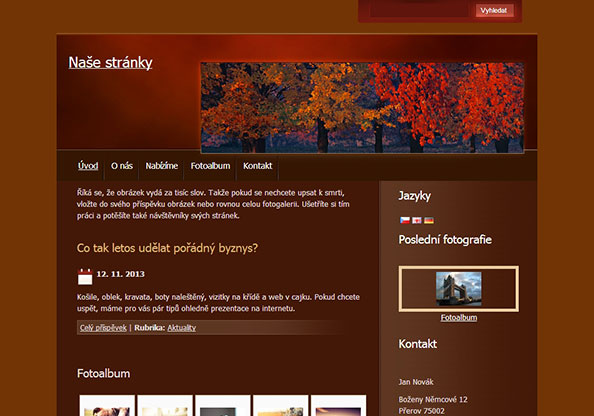This screenshot has width=594, height=416.
Task: Go to the Úvod menu item
Action: coord(88,166)
